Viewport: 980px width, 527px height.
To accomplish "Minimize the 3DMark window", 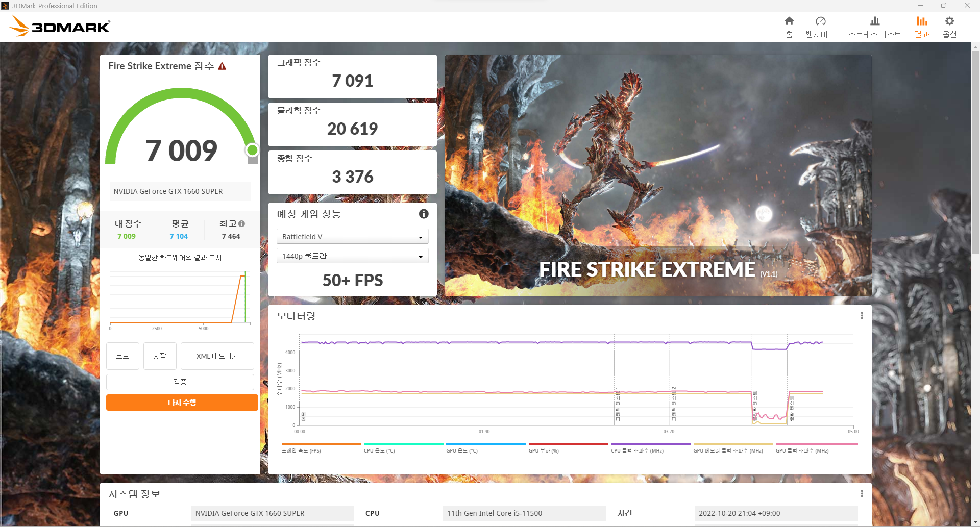I will pos(921,6).
